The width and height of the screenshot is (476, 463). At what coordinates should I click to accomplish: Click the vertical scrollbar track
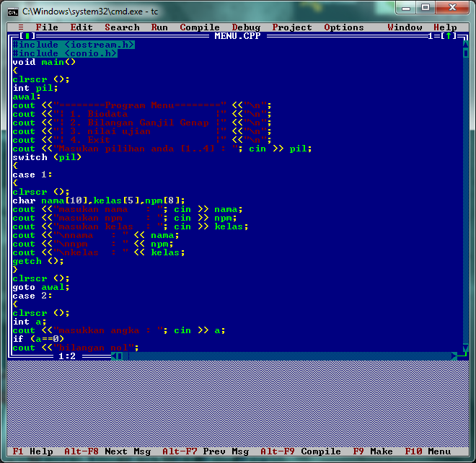click(466, 200)
